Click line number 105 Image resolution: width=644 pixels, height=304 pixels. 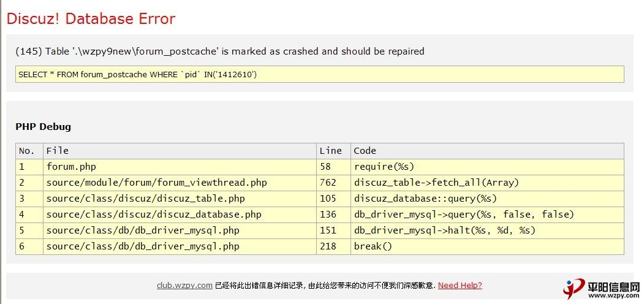click(x=333, y=199)
